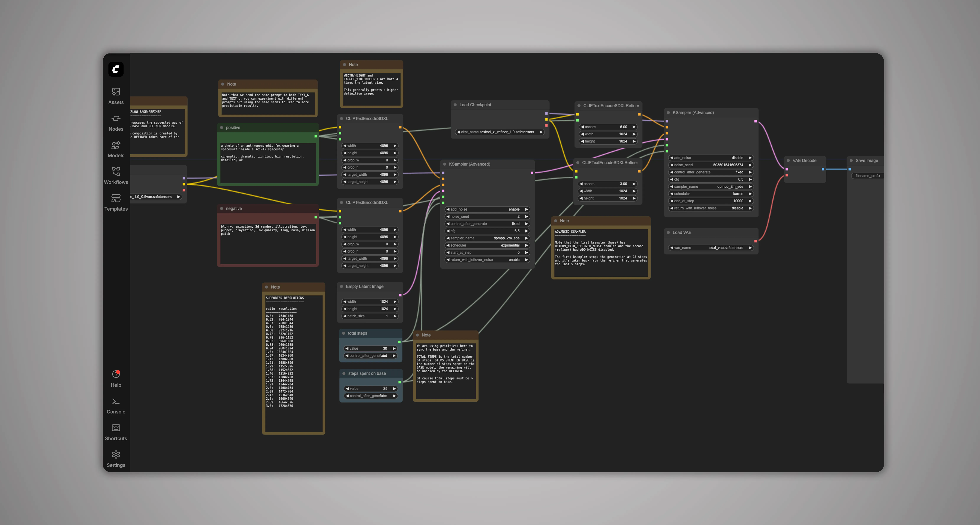Select the VAE Decode node title
Image resolution: width=980 pixels, height=525 pixels.
tap(804, 160)
